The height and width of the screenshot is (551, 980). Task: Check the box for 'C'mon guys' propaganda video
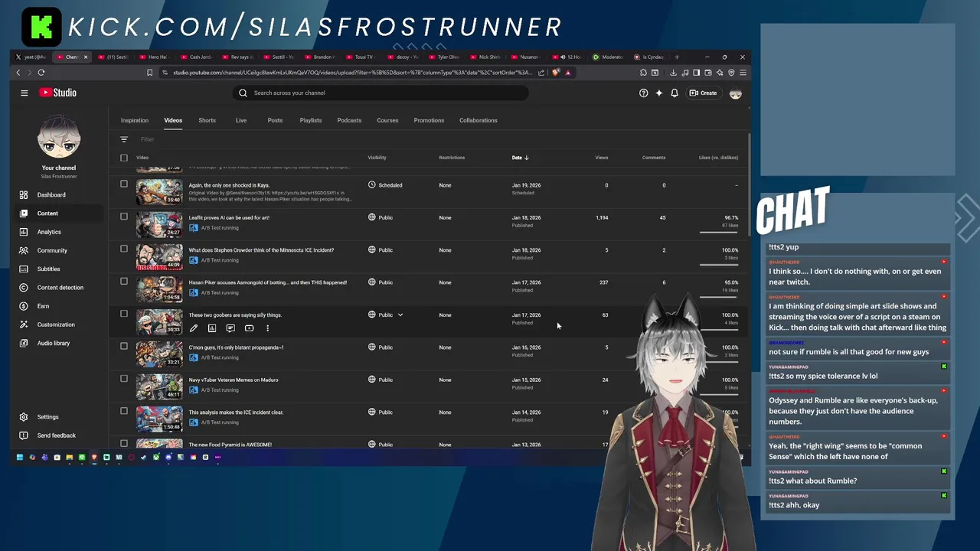pyautogui.click(x=124, y=346)
